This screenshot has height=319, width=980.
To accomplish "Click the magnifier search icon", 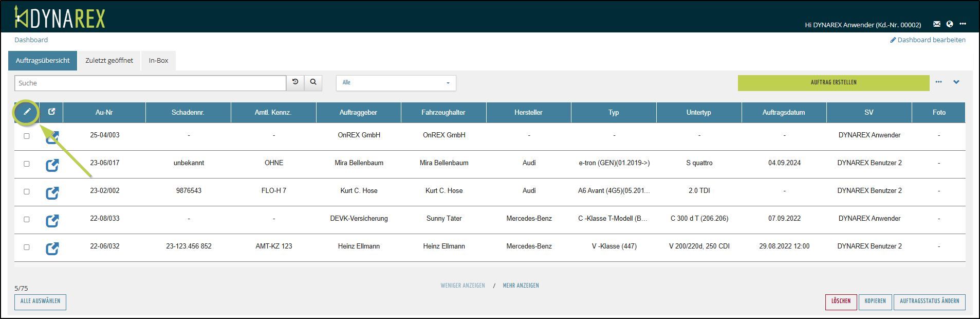I will [x=313, y=82].
